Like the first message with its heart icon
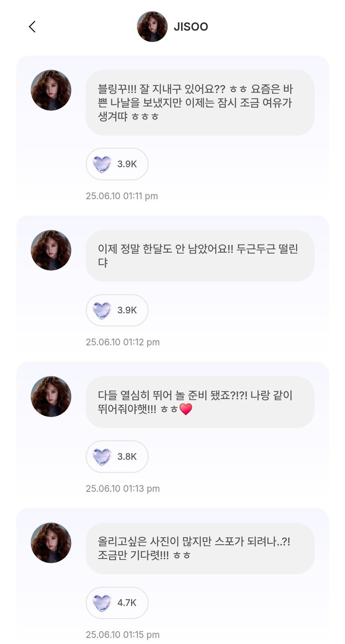The image size is (345, 644). [x=102, y=164]
